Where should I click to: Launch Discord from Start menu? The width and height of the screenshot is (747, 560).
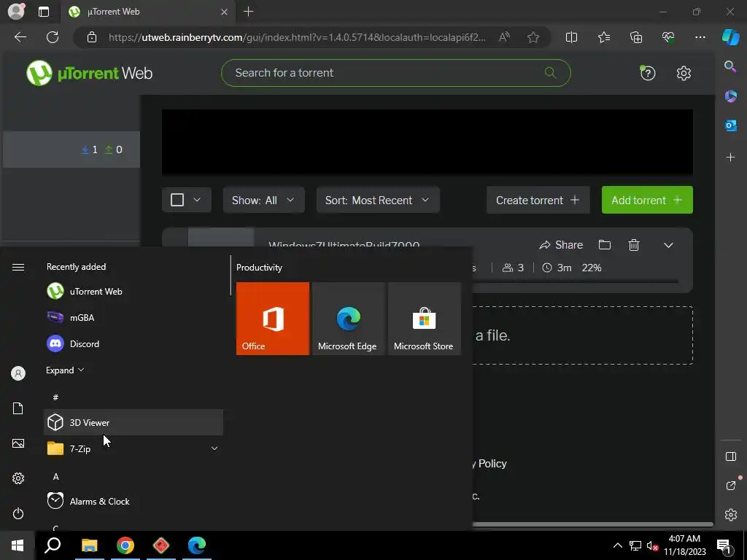tap(133, 344)
